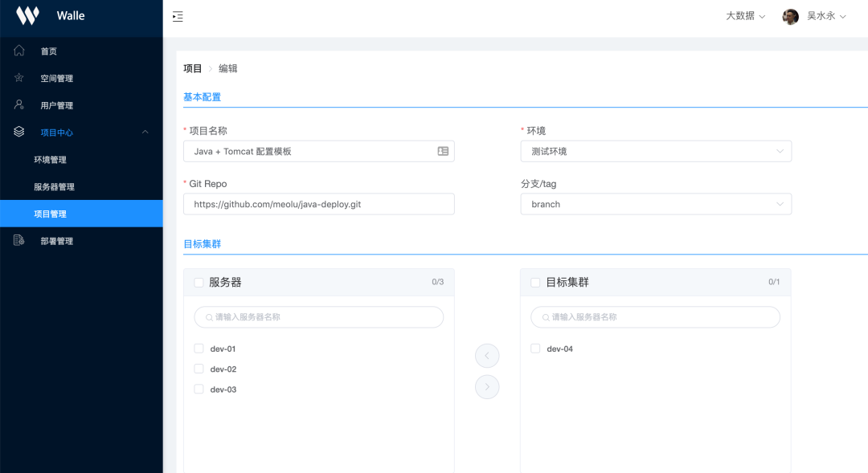Click the 基本配置 section heading

[202, 97]
